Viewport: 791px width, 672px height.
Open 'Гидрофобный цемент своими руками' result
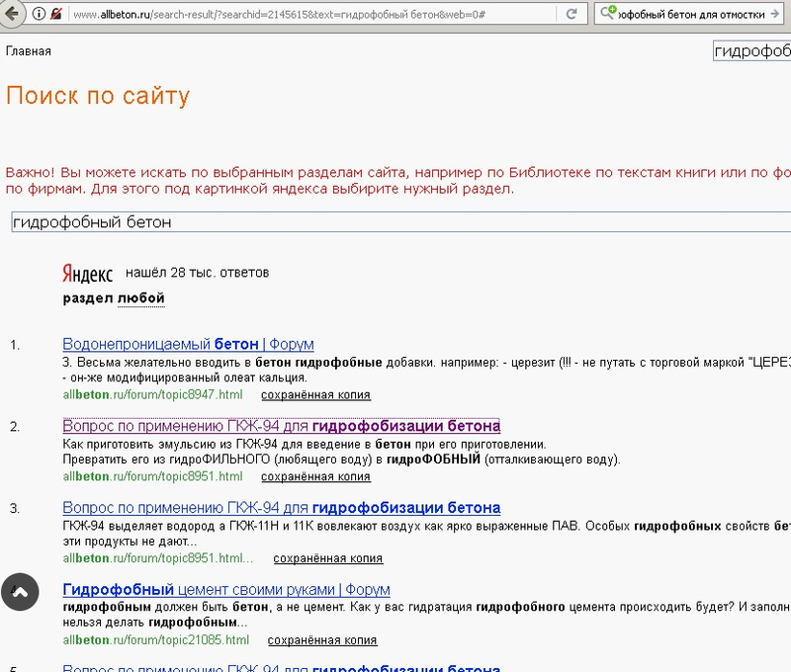225,590
